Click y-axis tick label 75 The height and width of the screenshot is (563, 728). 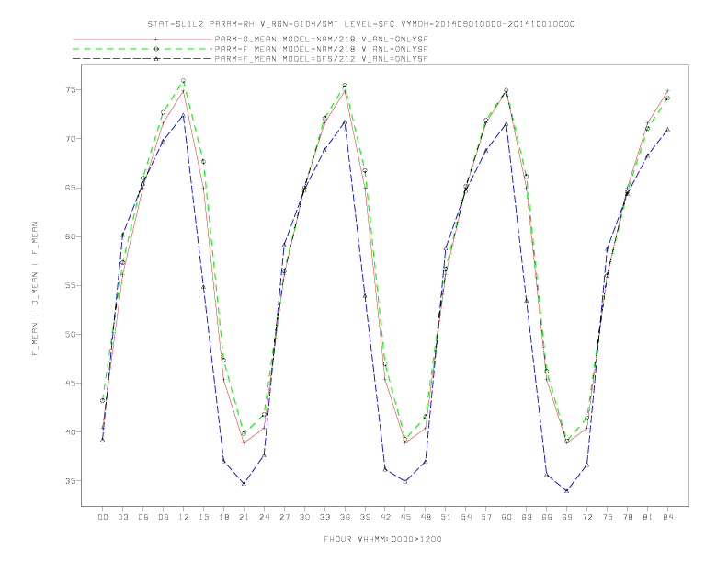click(x=70, y=89)
